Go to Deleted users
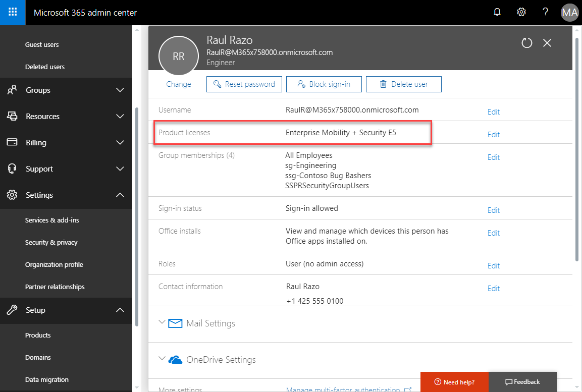Image resolution: width=582 pixels, height=392 pixels. point(45,67)
